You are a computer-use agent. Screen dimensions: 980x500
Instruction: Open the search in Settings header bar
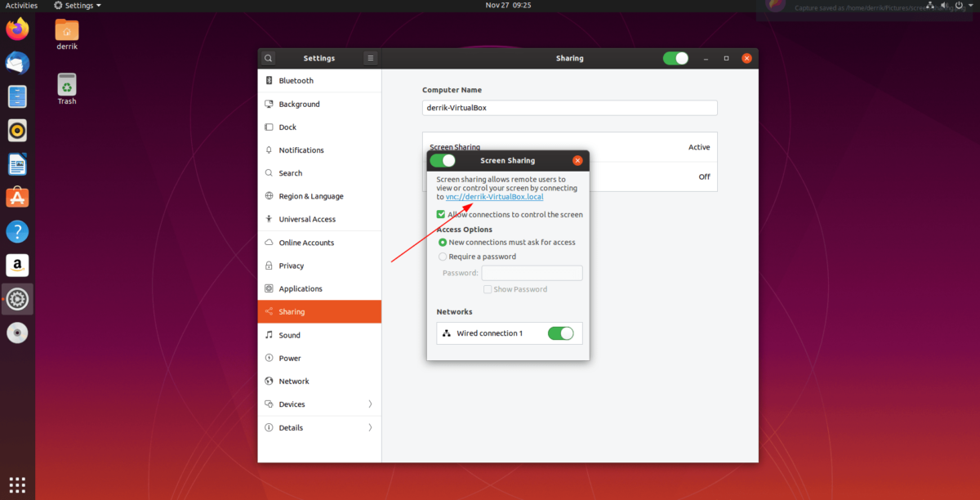268,58
